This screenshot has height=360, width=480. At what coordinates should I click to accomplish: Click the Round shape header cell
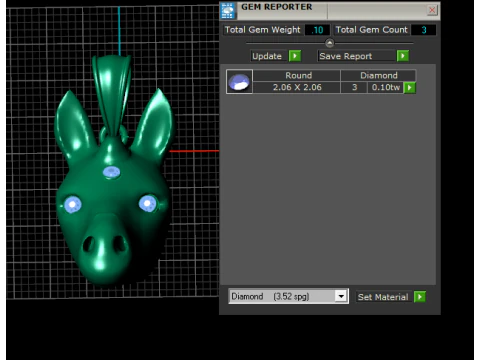298,75
